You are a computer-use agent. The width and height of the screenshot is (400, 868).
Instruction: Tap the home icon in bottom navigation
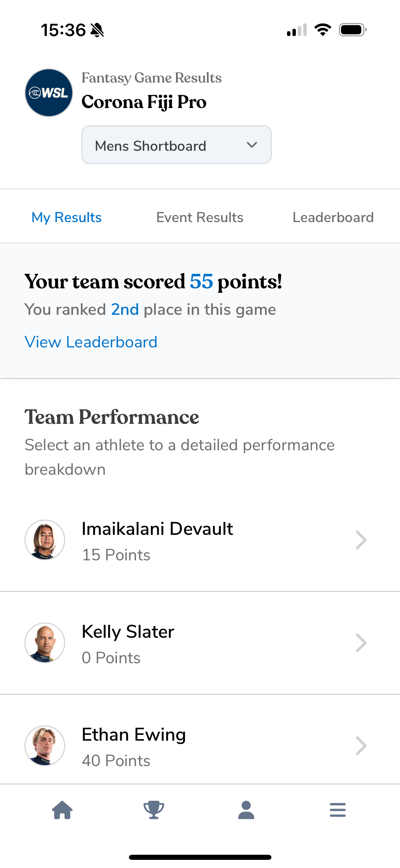(62, 810)
